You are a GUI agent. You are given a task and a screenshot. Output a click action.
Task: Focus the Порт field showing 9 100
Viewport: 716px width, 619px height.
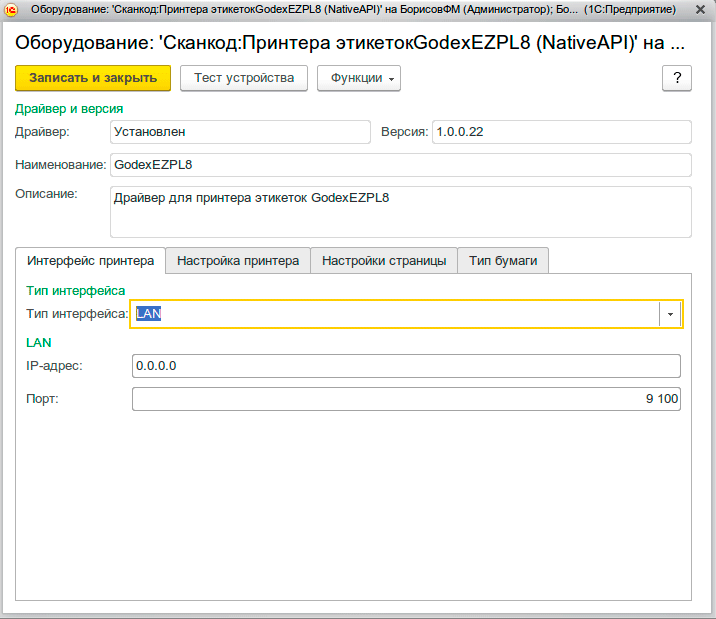coord(406,399)
